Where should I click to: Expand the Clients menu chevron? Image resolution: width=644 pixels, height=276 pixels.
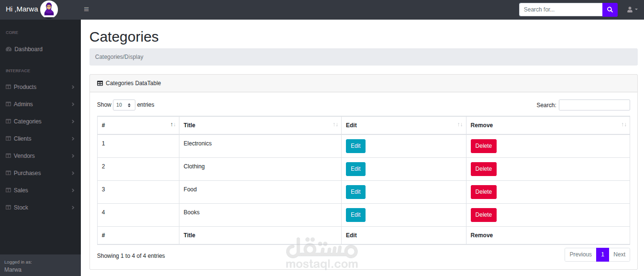click(x=73, y=139)
